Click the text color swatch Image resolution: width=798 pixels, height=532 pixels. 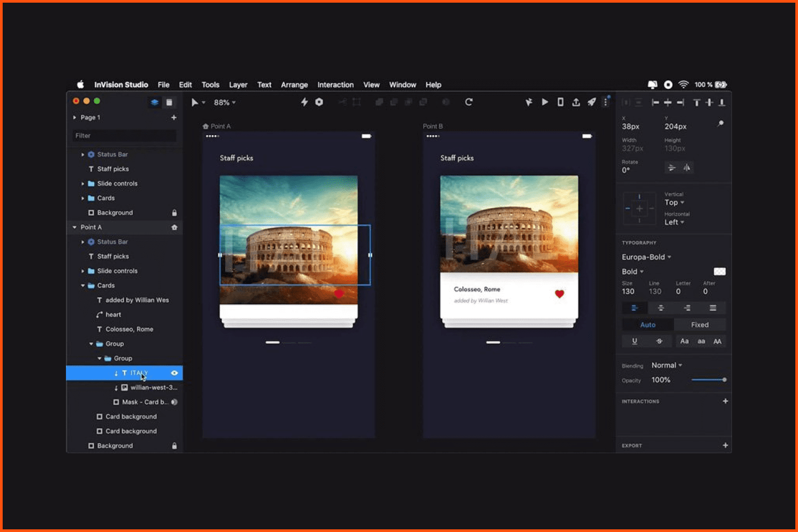click(719, 271)
